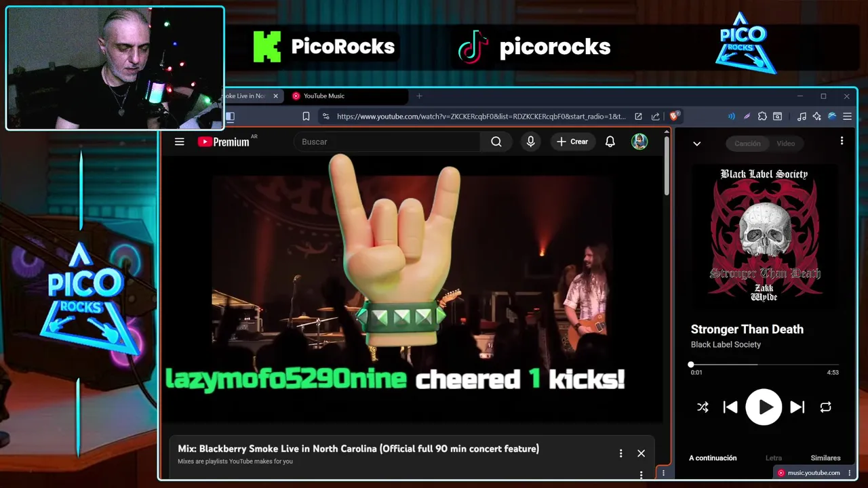Share this page via the share icon
This screenshot has height=488, width=868.
[x=655, y=117]
